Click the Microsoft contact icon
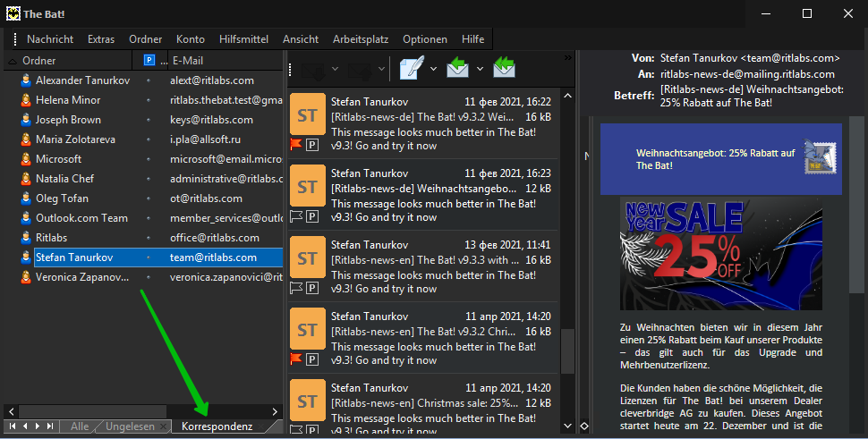The image size is (868, 439). [25, 159]
